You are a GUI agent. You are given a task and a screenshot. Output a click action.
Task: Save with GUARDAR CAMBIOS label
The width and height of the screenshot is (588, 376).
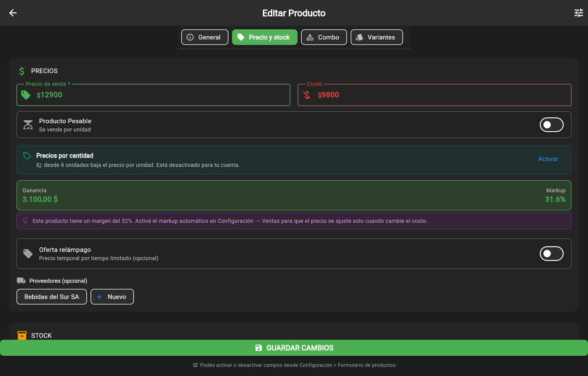(x=300, y=348)
